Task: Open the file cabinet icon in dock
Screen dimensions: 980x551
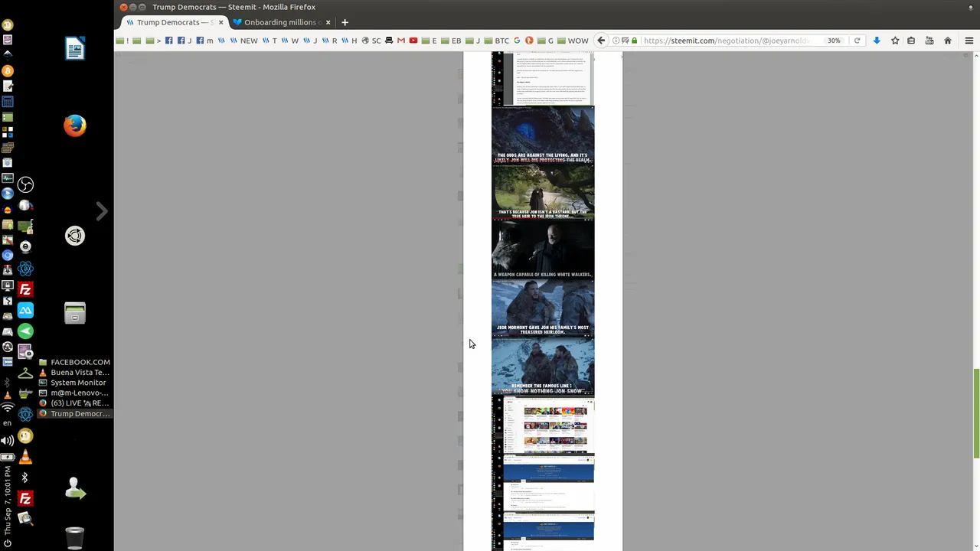Action: pyautogui.click(x=75, y=312)
